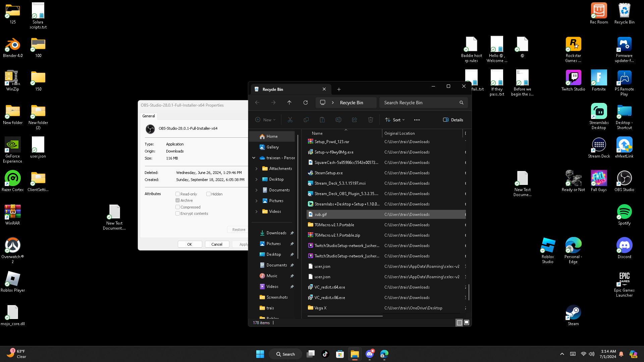Expand the OneDrive Desktop folder node

click(257, 179)
